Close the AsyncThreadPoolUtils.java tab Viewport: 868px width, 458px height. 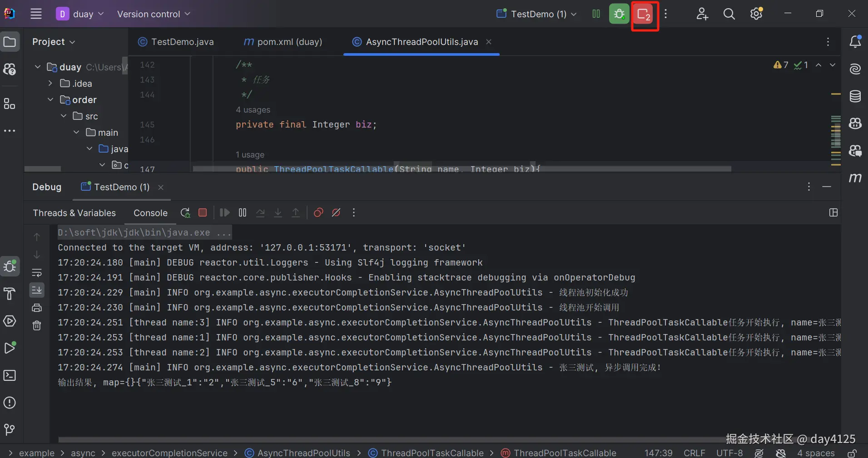(489, 42)
